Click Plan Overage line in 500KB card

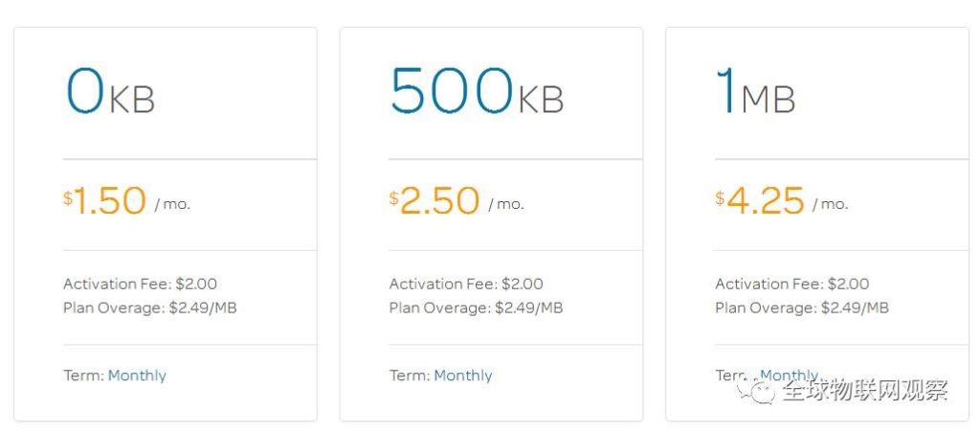click(477, 308)
